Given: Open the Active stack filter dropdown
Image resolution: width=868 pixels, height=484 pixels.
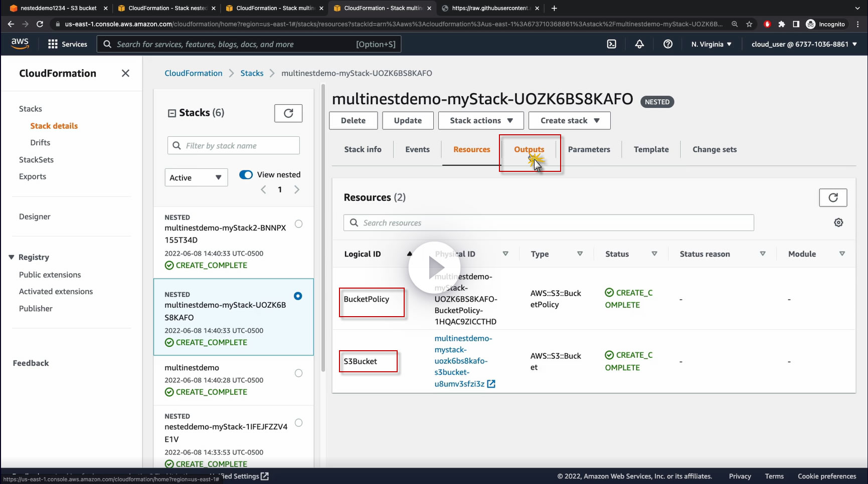Looking at the screenshot, I should pyautogui.click(x=196, y=178).
